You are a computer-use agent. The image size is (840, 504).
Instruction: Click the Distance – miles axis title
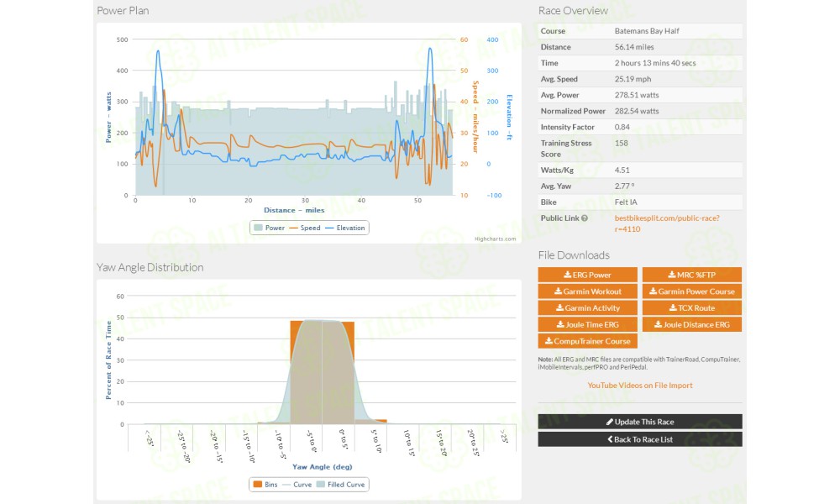click(294, 210)
